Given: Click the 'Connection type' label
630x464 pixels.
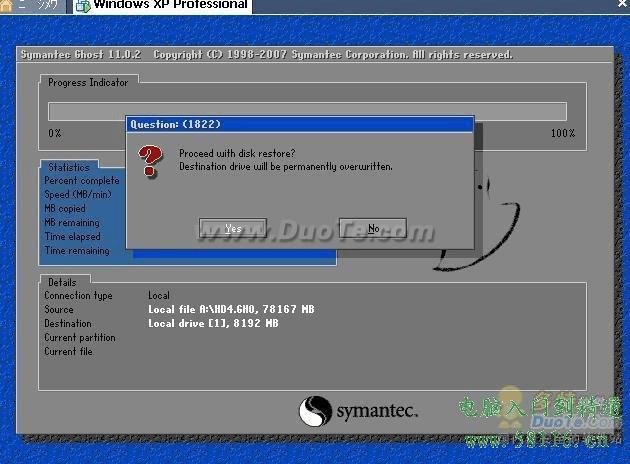Looking at the screenshot, I should pyautogui.click(x=78, y=296).
